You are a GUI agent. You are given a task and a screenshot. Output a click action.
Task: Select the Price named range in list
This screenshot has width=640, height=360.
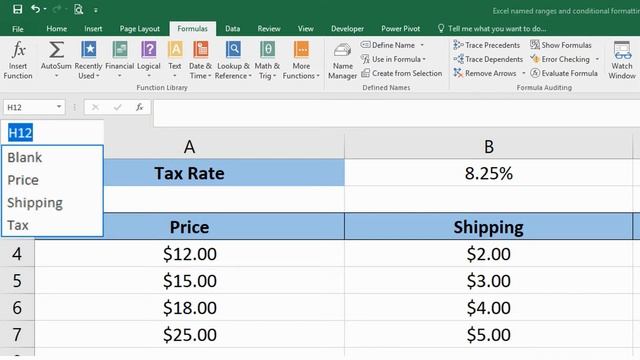52,180
